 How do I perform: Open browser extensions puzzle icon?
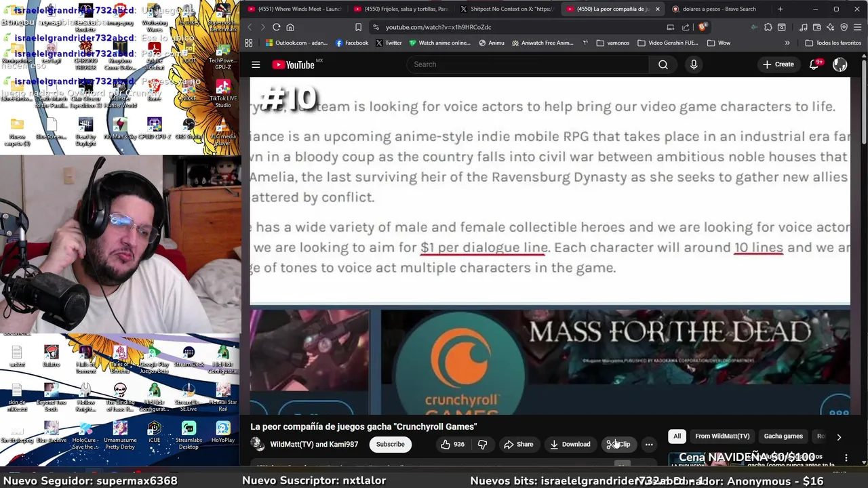tap(768, 27)
